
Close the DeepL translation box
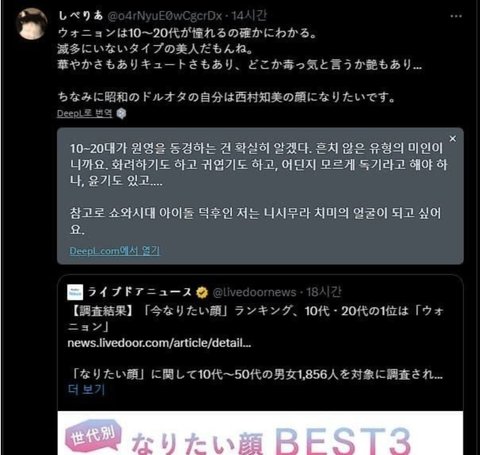452,139
